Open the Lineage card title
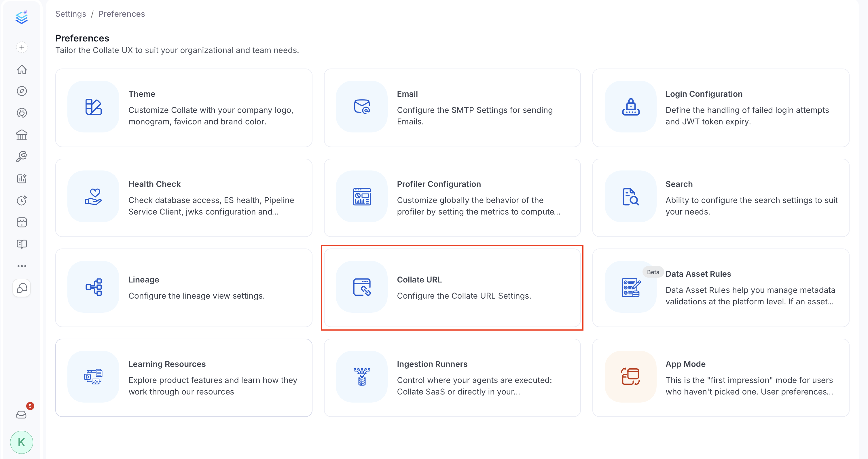 [144, 280]
